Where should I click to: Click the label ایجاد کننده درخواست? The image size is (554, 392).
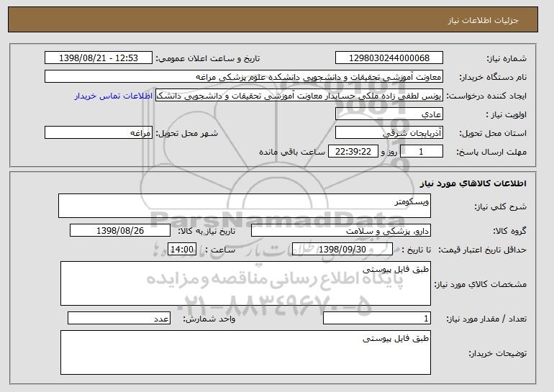click(x=486, y=96)
